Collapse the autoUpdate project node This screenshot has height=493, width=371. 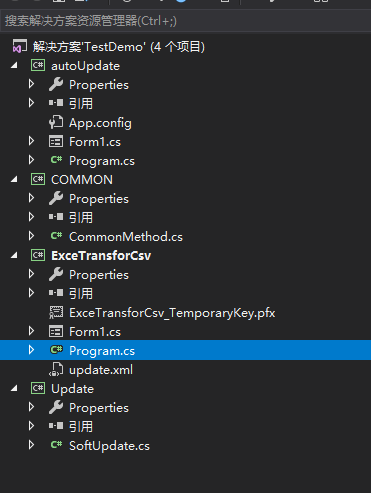(x=14, y=66)
